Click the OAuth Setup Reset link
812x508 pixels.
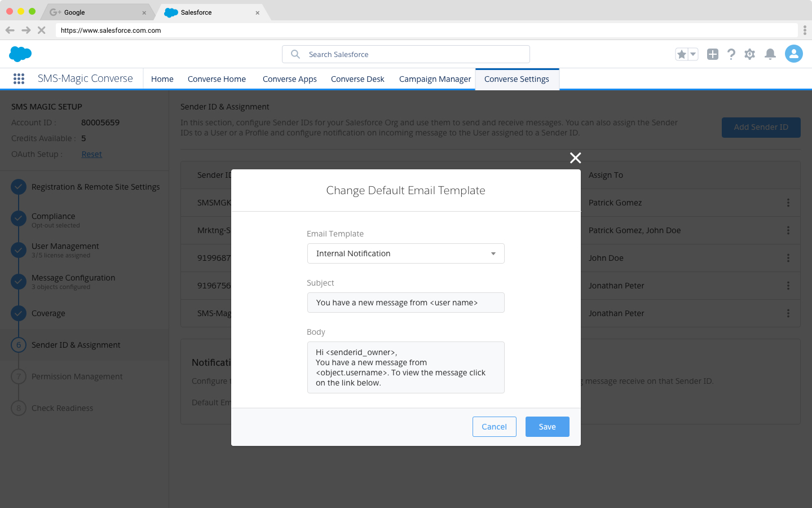pos(91,154)
